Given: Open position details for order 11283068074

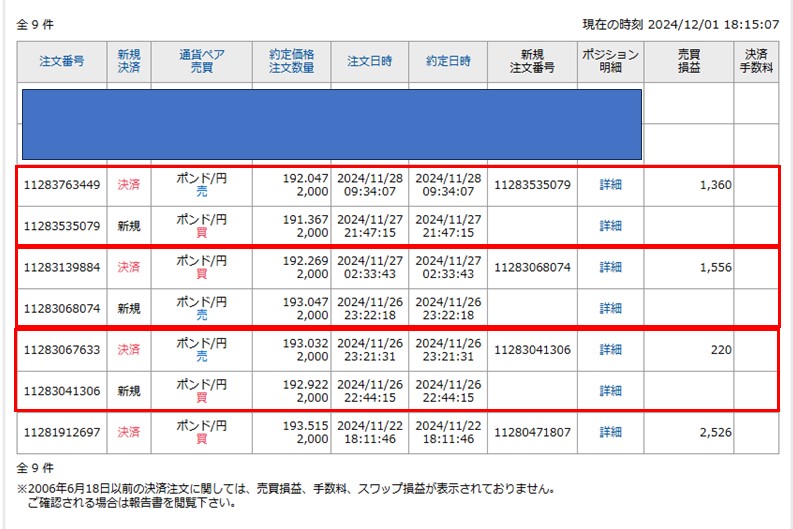Looking at the screenshot, I should (610, 309).
